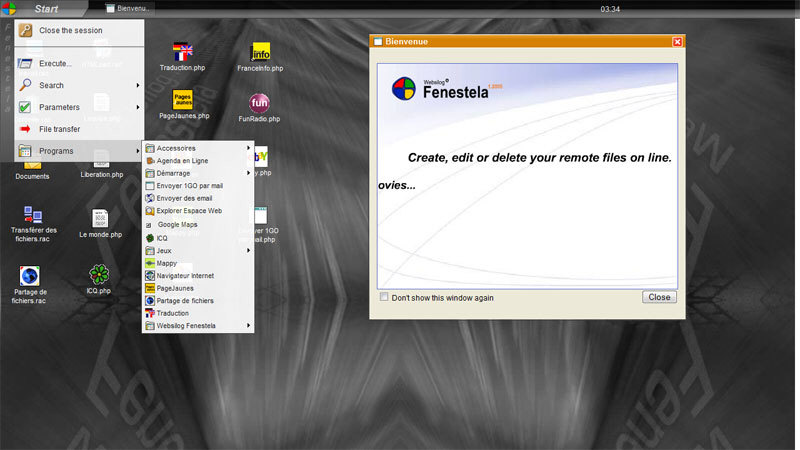
Task: Select Envoyer 1GO par mail menu entry
Action: pyautogui.click(x=198, y=186)
